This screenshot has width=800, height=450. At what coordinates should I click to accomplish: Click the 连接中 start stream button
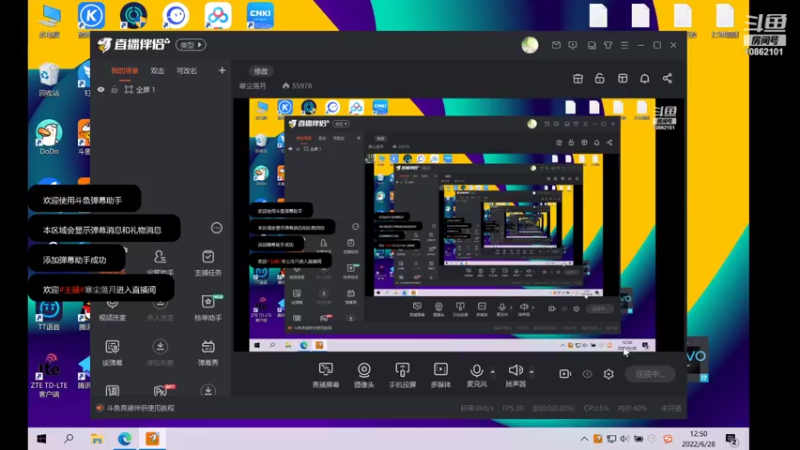650,374
